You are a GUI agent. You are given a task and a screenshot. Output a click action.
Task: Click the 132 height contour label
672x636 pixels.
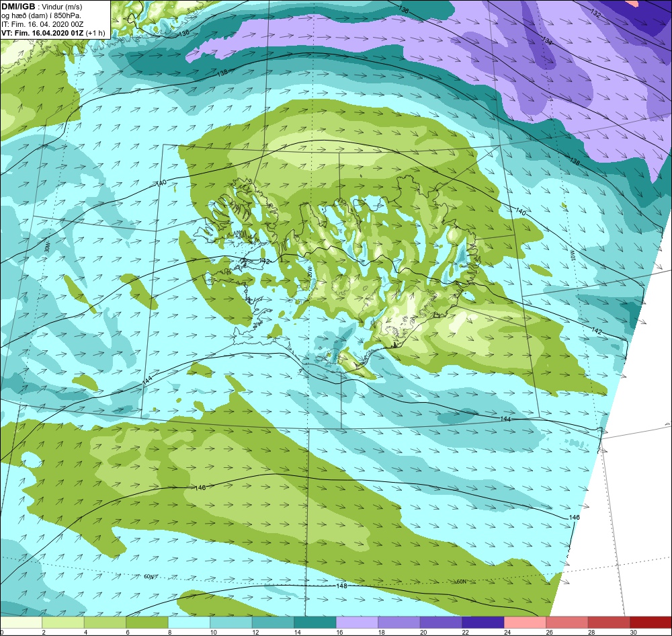[595, 13]
